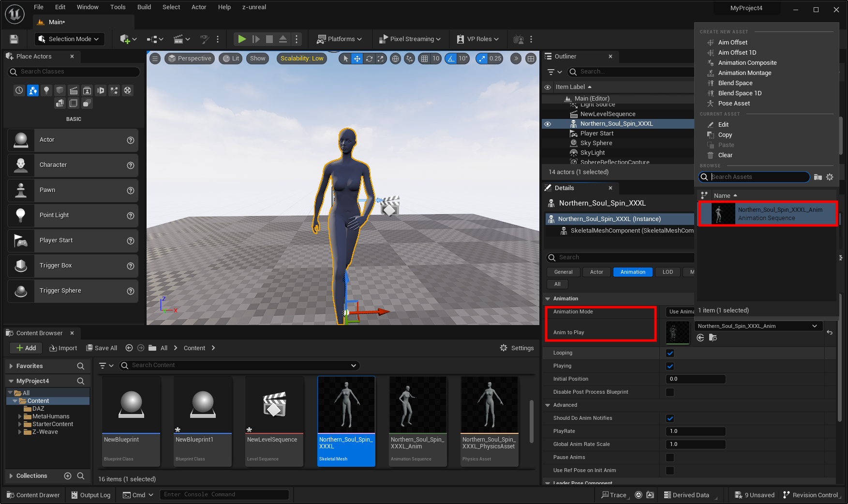
Task: Start Play in Editor with the green play button
Action: coord(242,39)
